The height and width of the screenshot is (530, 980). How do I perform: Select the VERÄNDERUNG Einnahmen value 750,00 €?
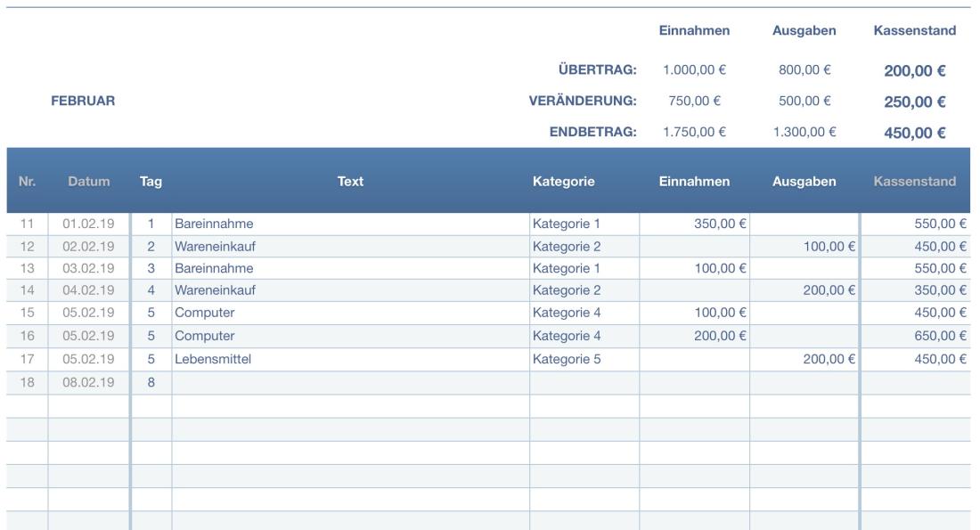(694, 102)
